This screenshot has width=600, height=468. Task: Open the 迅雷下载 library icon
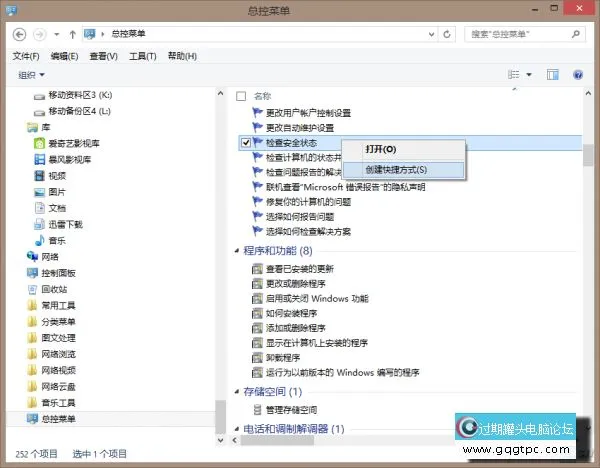[x=39, y=224]
